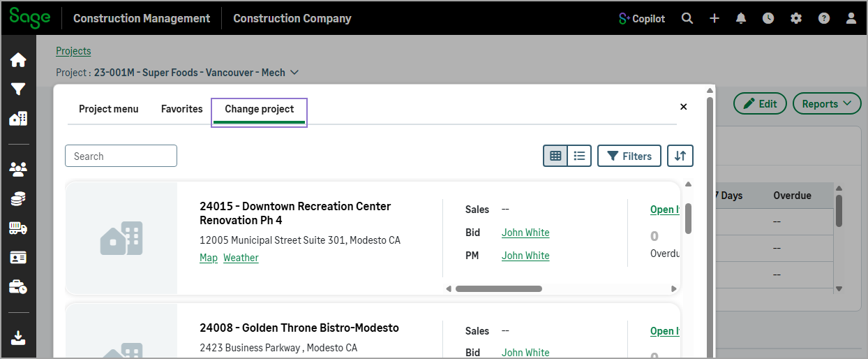Open the coins financial icon in sidebar
The width and height of the screenshot is (868, 359).
click(x=18, y=198)
